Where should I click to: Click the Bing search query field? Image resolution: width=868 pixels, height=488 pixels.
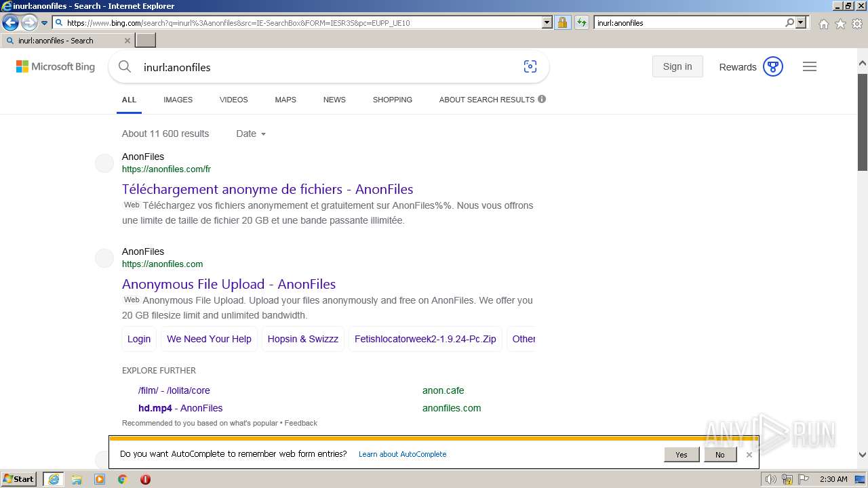325,67
